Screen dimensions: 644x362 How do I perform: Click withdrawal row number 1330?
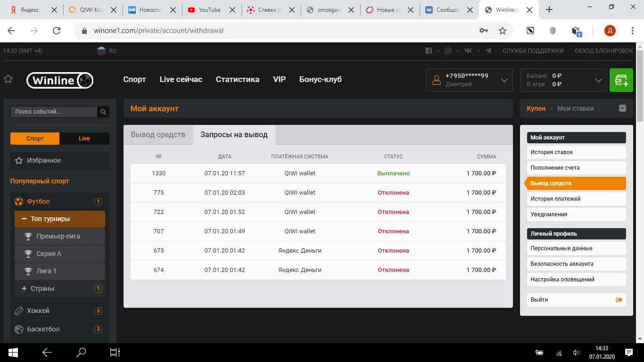(x=318, y=173)
